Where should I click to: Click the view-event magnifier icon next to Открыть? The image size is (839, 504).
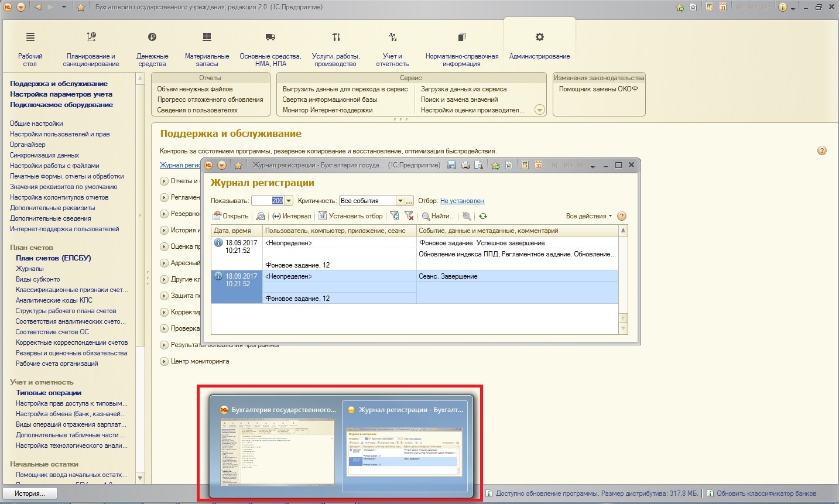coord(261,216)
